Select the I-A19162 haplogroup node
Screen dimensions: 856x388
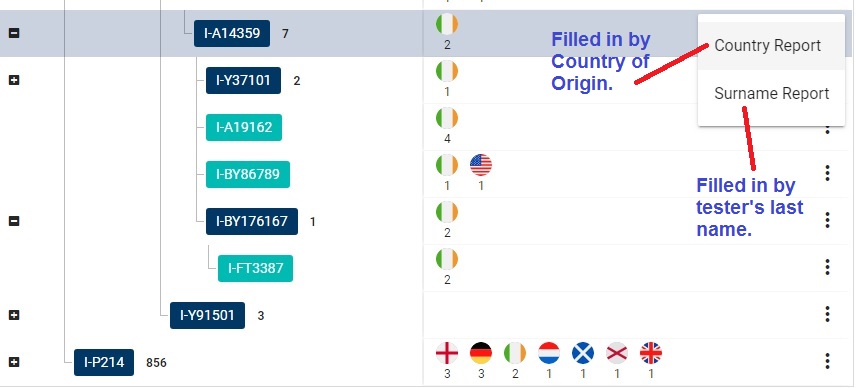pos(243,128)
